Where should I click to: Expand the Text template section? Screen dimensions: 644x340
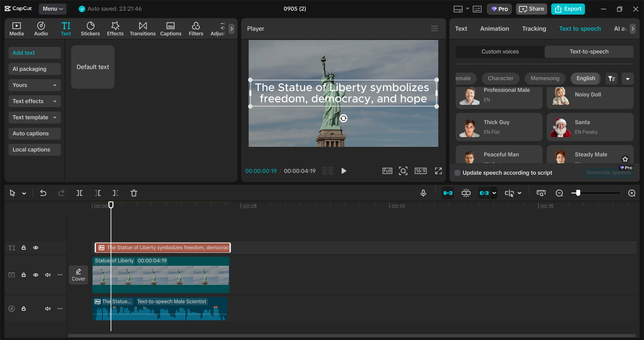click(35, 117)
